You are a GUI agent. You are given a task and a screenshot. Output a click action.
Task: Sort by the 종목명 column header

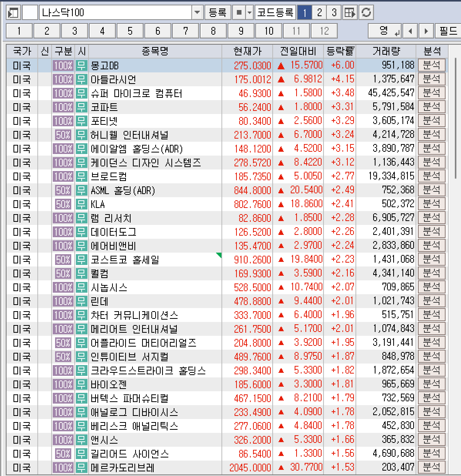(155, 51)
